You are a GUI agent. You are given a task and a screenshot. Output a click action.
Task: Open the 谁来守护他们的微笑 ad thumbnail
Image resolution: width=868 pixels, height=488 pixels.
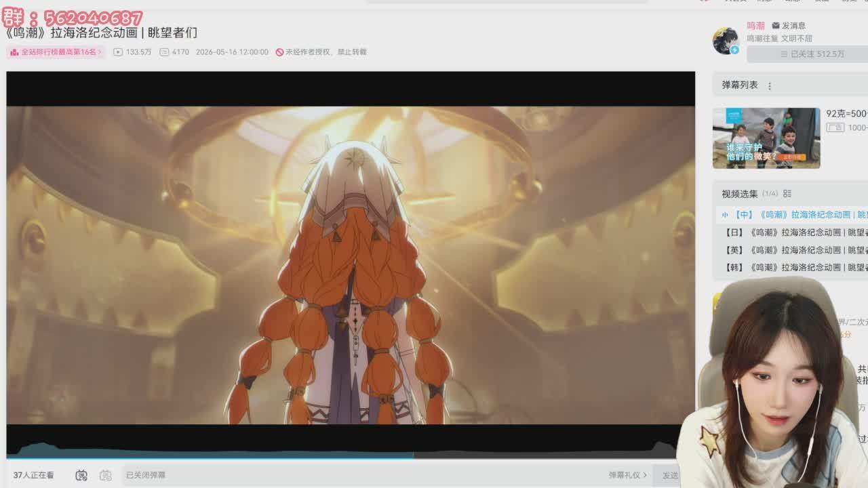(x=766, y=138)
